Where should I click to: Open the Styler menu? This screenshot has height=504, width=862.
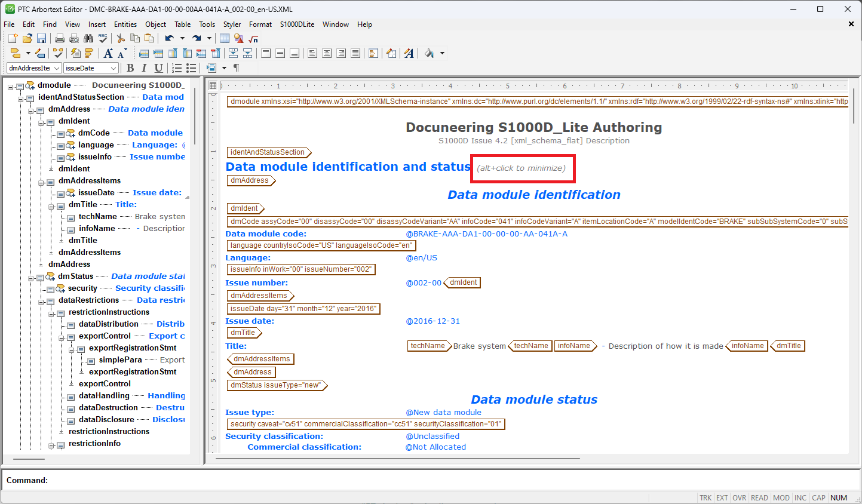pyautogui.click(x=232, y=24)
